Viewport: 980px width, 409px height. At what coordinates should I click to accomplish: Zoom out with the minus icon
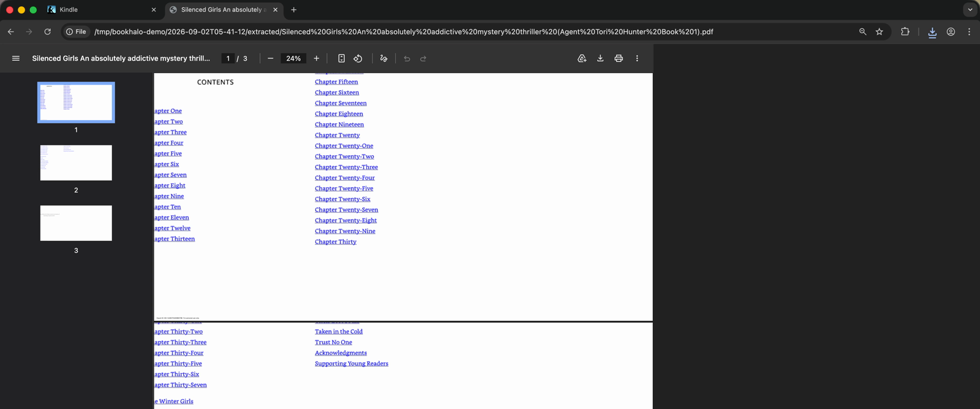click(270, 58)
